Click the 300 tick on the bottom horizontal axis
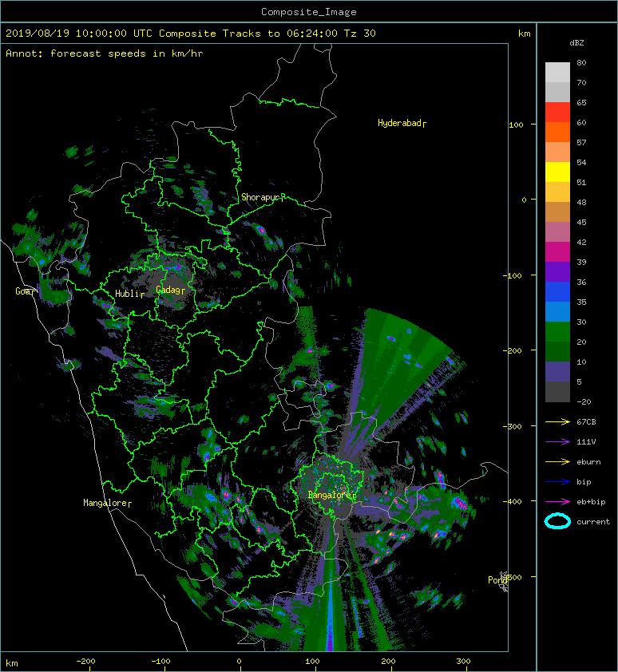This screenshot has height=672, width=618. coord(463,662)
